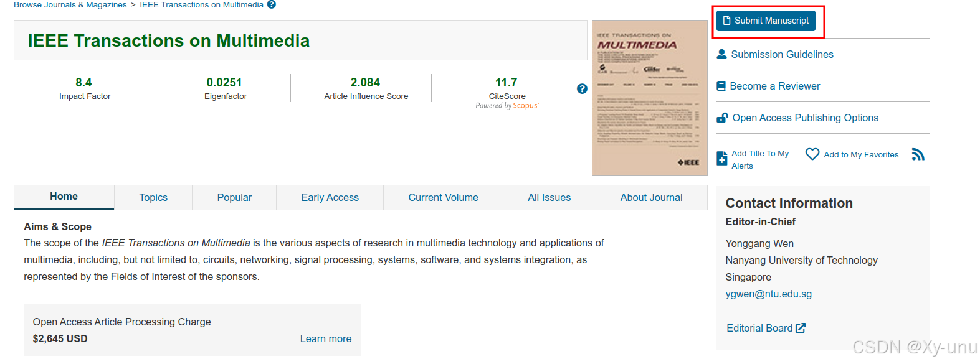Click Add to My Favorites text
This screenshot has height=364, width=980.
click(861, 154)
